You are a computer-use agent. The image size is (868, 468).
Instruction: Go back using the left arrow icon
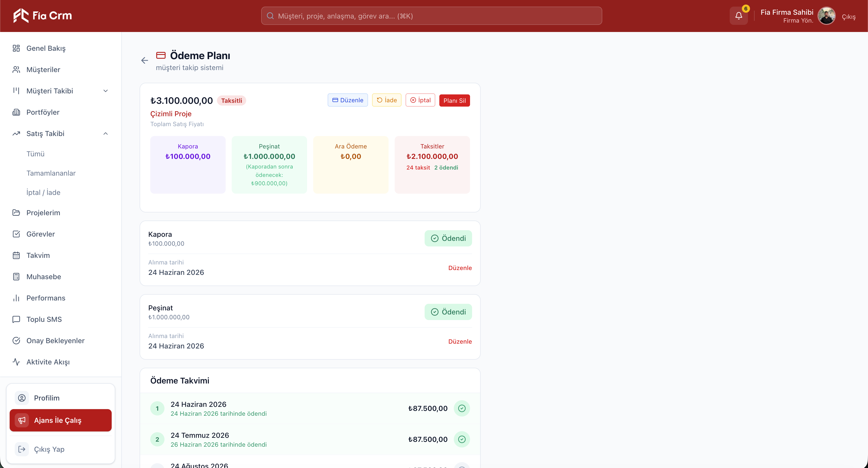click(145, 60)
